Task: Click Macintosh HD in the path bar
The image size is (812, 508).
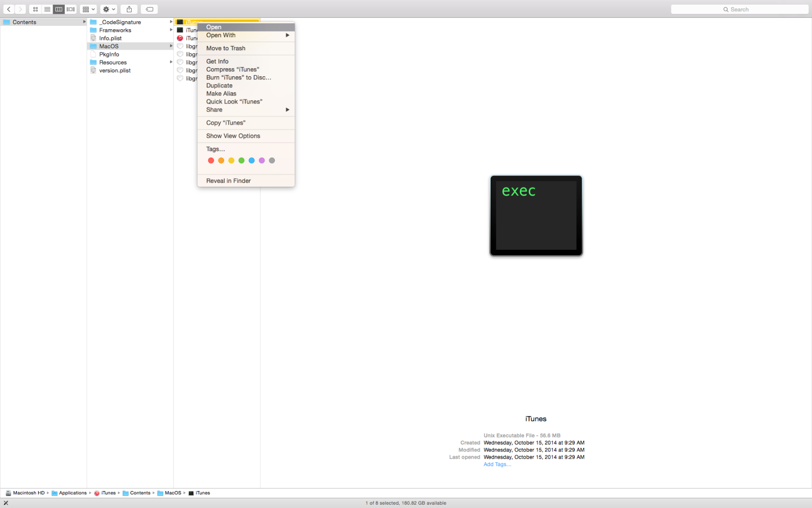Action: (x=25, y=493)
